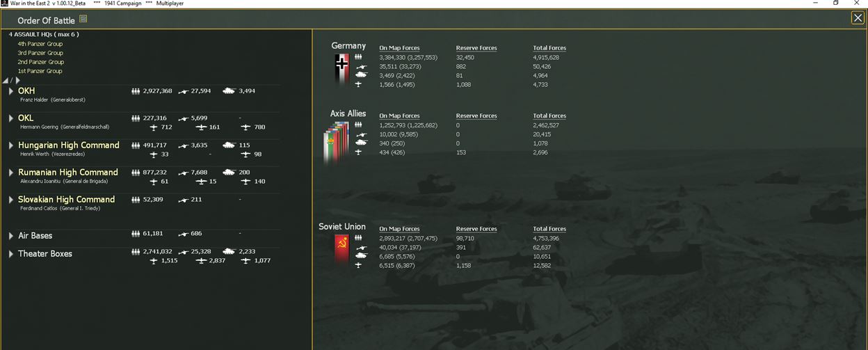Click the tank icon beside 2,233
Viewport: 868px width, 350px height.
point(229,252)
